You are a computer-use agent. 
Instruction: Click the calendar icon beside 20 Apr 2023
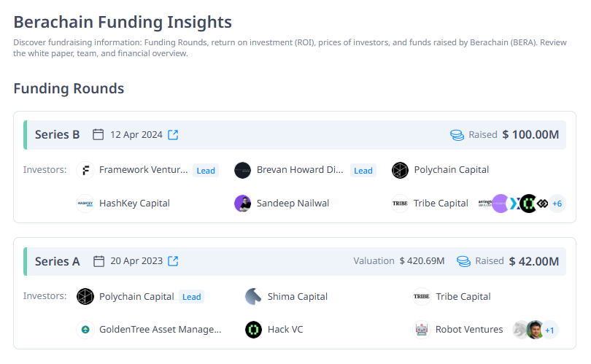98,261
